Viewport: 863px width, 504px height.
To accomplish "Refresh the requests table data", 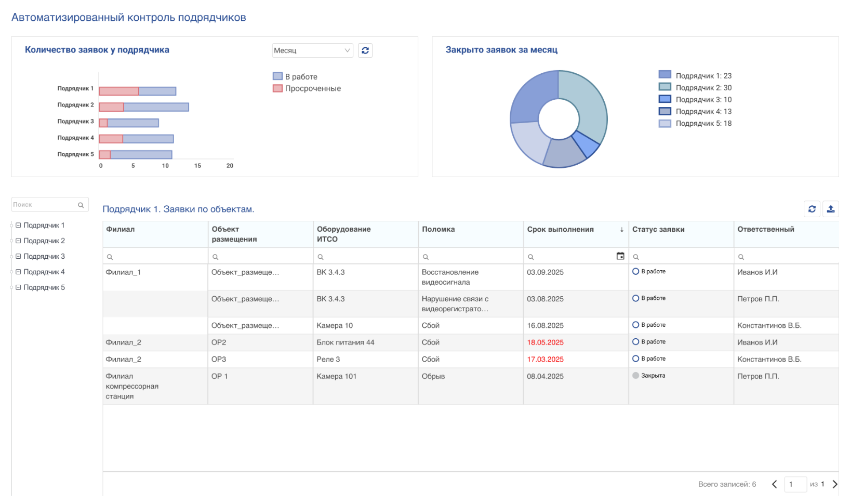I will [812, 209].
